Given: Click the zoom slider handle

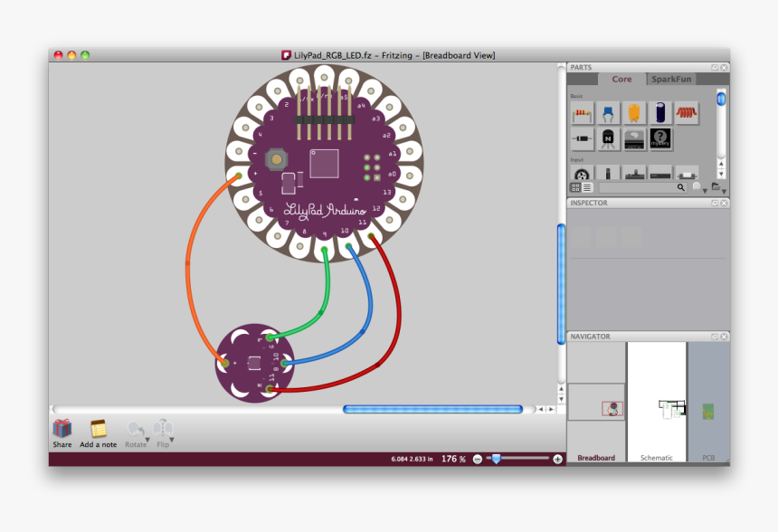Looking at the screenshot, I should click(496, 459).
